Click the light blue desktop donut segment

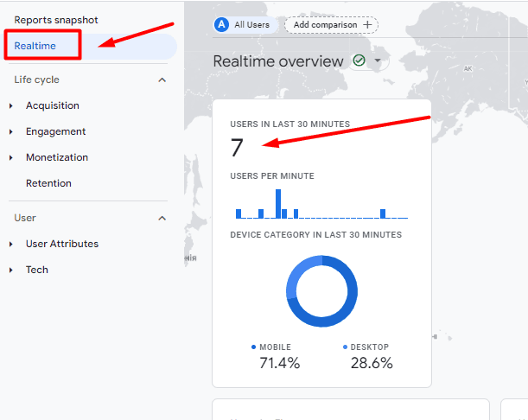(x=300, y=271)
